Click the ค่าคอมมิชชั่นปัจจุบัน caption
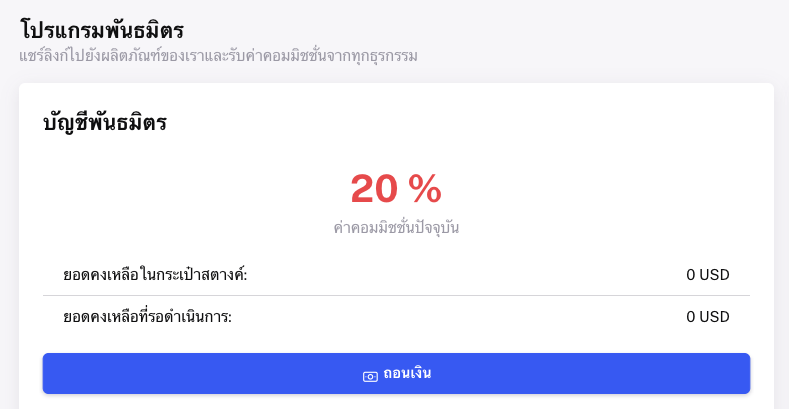The height and width of the screenshot is (409, 789). click(x=396, y=228)
